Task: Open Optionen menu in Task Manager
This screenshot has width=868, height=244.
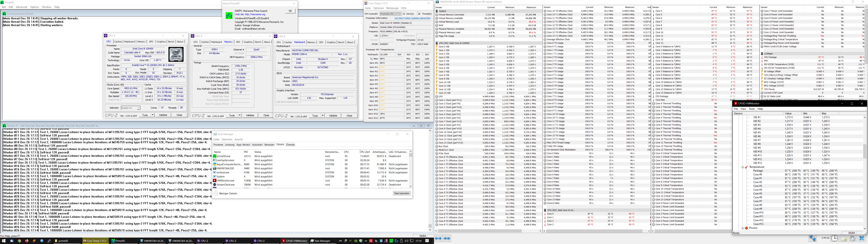Action: pyautogui.click(x=227, y=139)
